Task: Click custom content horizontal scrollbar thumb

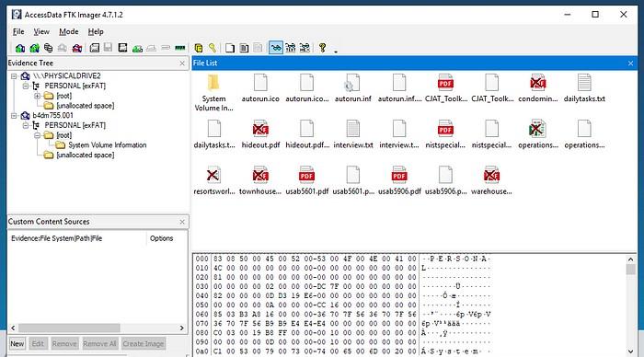Action: pos(69,328)
